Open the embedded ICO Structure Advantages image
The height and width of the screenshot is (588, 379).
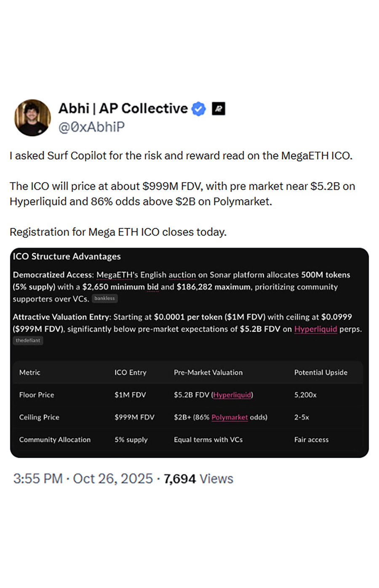[x=189, y=353]
